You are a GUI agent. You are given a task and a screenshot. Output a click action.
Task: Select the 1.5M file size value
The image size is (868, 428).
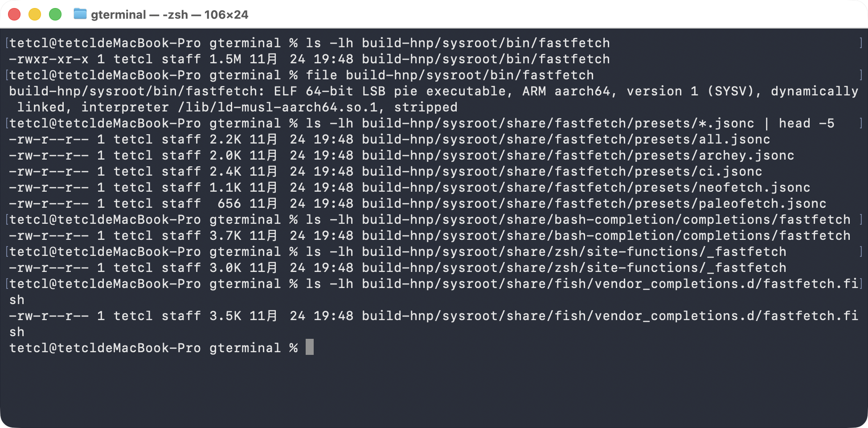pos(225,59)
